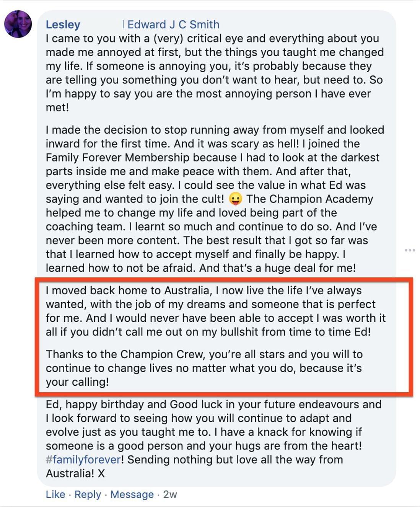Click the Lesley commenter name

(63, 24)
